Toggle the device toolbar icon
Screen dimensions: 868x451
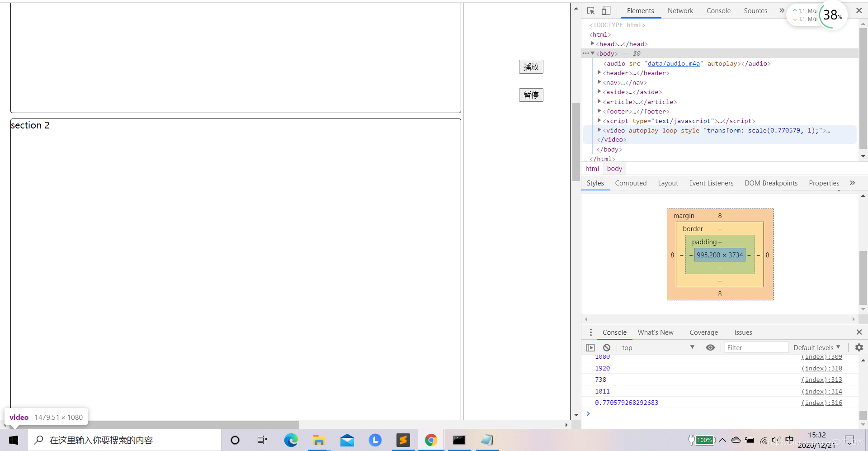606,11
